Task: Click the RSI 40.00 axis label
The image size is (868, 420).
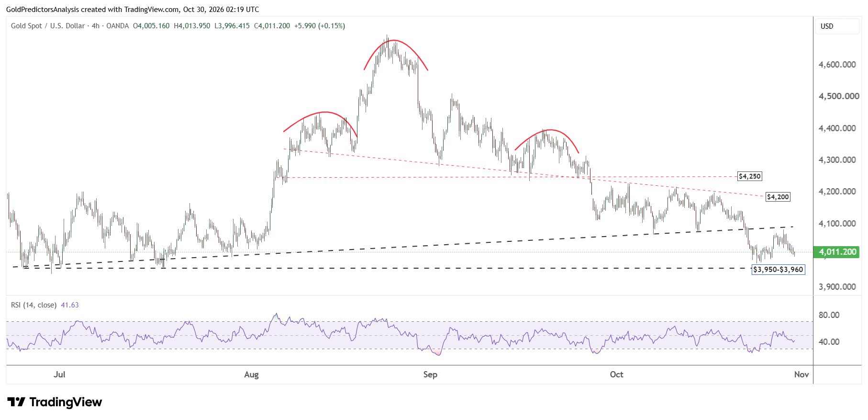Action: pyautogui.click(x=829, y=342)
